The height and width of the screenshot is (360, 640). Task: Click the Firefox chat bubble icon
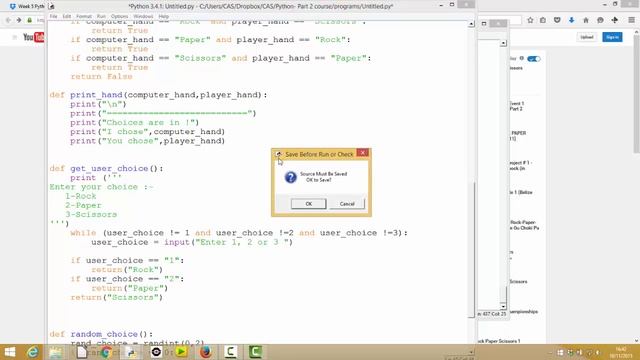point(600,20)
